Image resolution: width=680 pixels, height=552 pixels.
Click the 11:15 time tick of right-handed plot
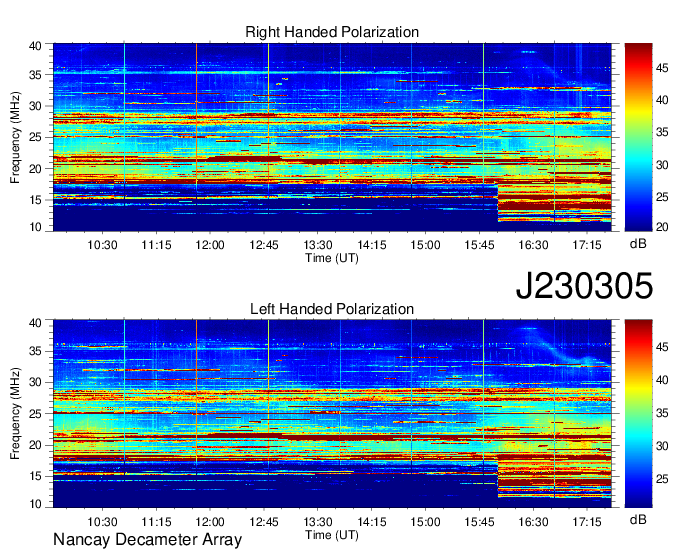click(156, 245)
